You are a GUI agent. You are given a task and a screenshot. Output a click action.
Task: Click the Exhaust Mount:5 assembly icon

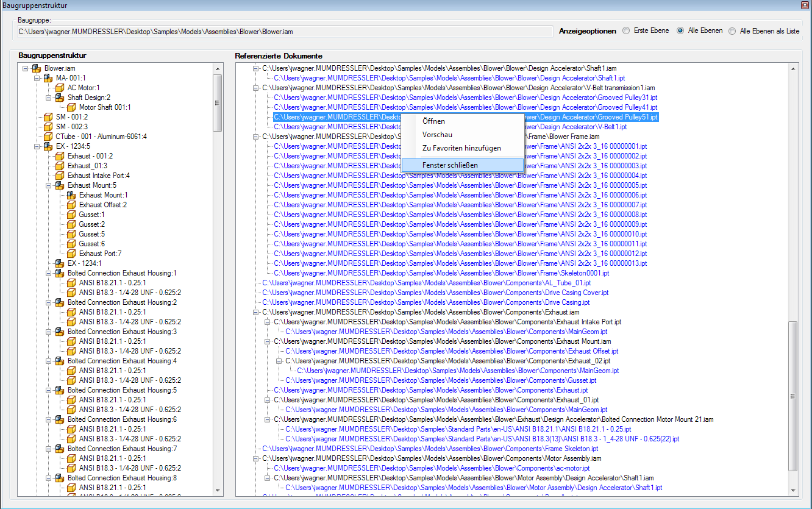tap(60, 185)
